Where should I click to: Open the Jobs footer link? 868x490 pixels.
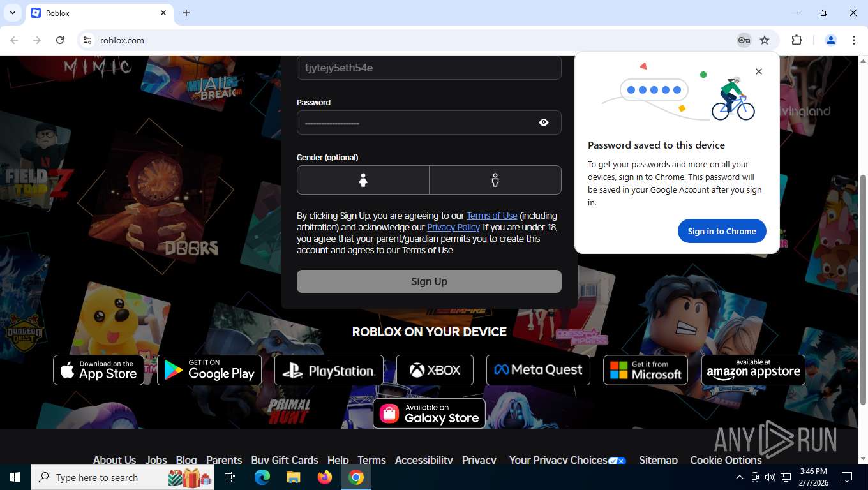coord(156,460)
